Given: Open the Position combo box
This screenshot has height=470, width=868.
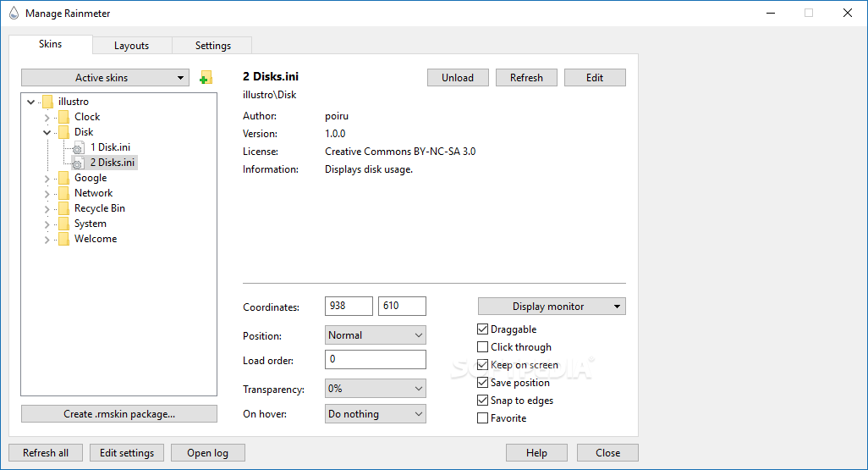Looking at the screenshot, I should [x=376, y=335].
